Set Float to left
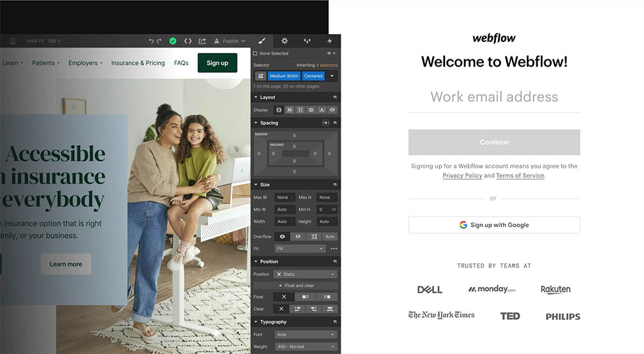Screen dimensions: 644x354 [305, 297]
